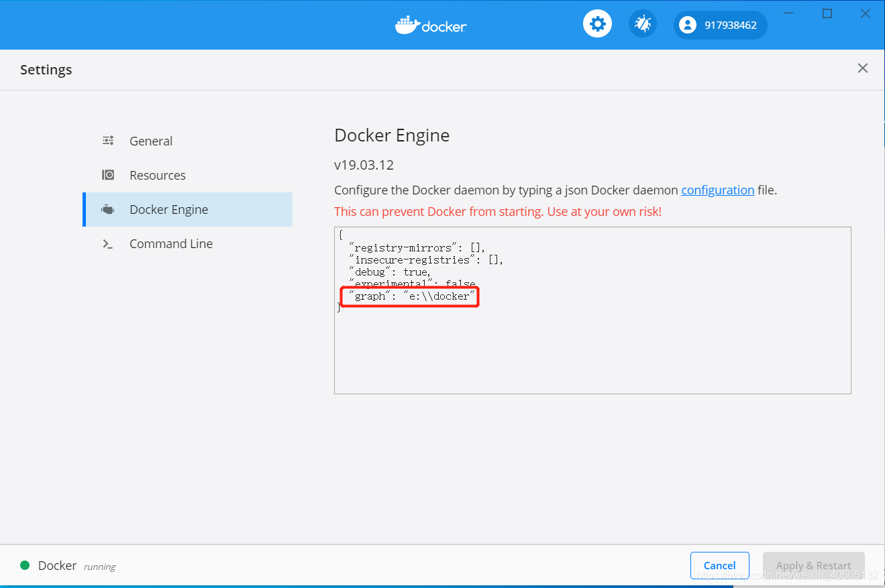
Task: Click the "graph": "e:\\docker" line
Action: click(412, 296)
